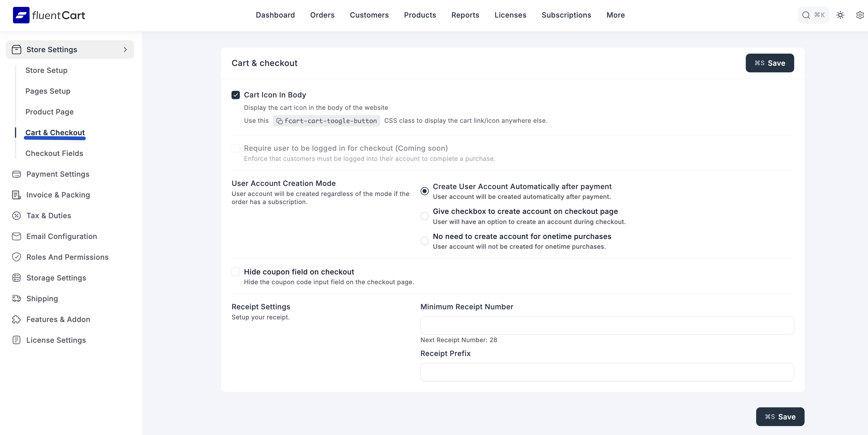
Task: Navigate to the Reports section
Action: pyautogui.click(x=465, y=15)
